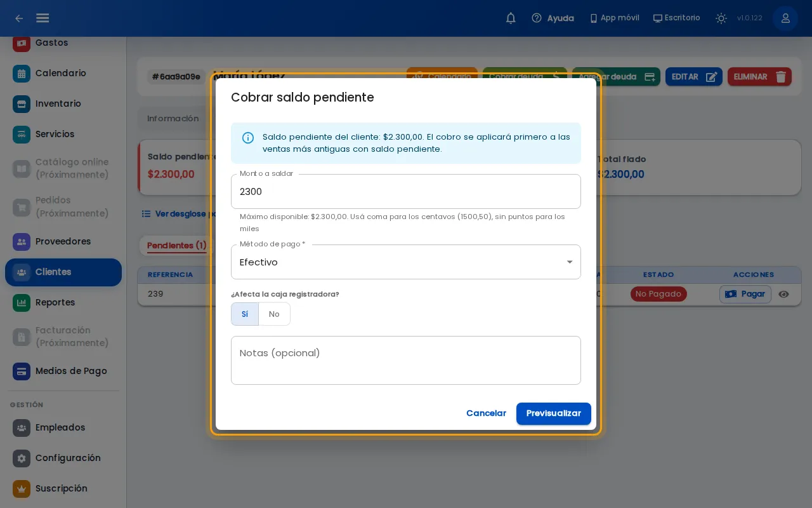Click the Catálogo online sidebar icon

pos(22,168)
